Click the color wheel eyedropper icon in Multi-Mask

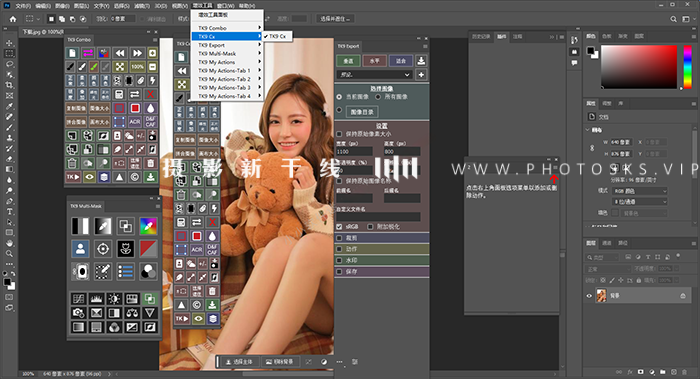[x=148, y=226]
